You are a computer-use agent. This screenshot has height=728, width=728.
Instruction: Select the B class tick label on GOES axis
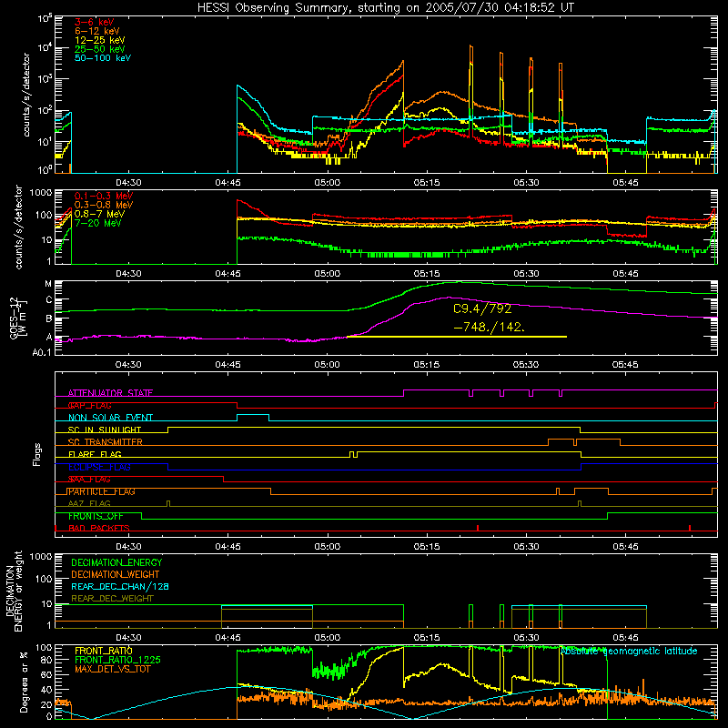tap(49, 318)
